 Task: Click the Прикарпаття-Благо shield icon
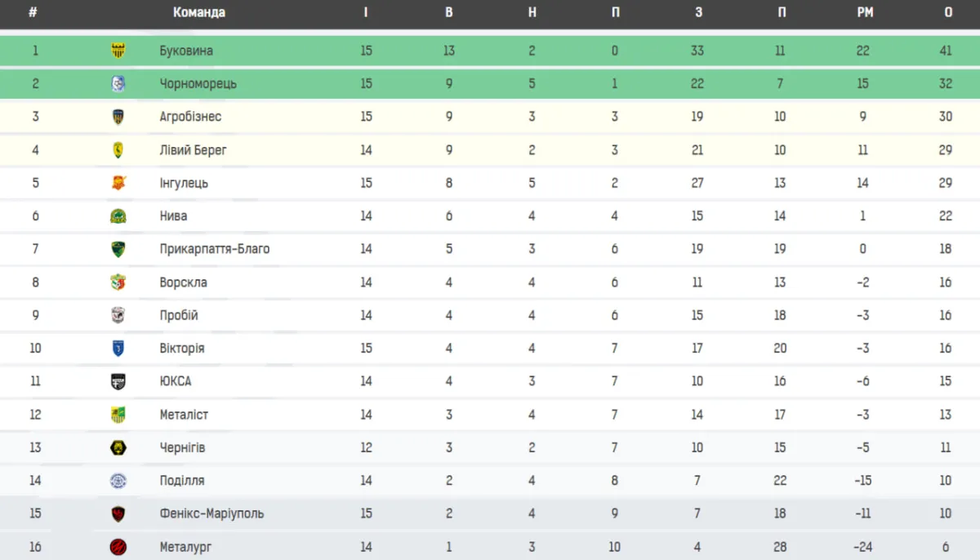118,249
